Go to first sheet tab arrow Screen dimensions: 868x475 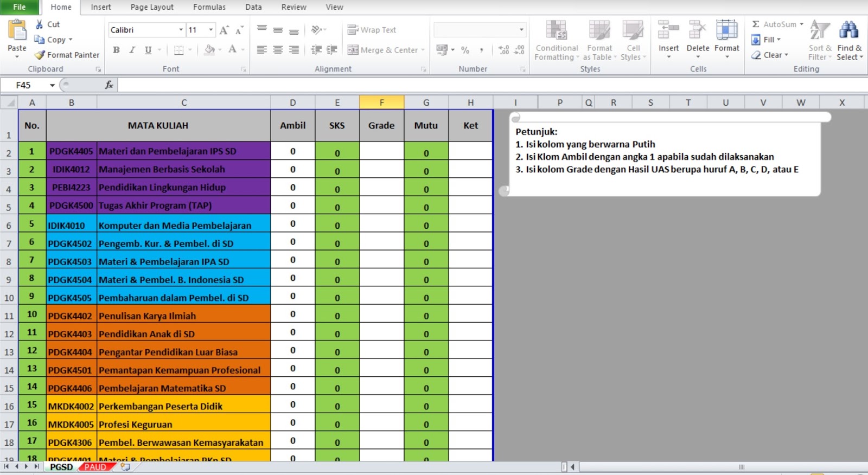click(x=7, y=467)
